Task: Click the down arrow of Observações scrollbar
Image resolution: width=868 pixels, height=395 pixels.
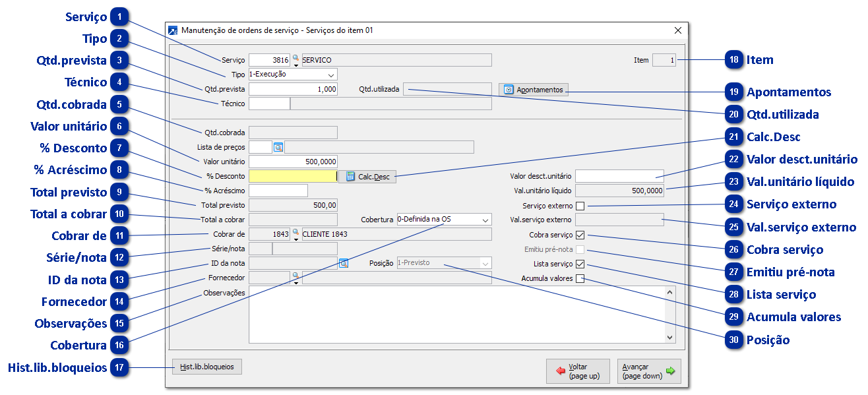Action: 670,337
